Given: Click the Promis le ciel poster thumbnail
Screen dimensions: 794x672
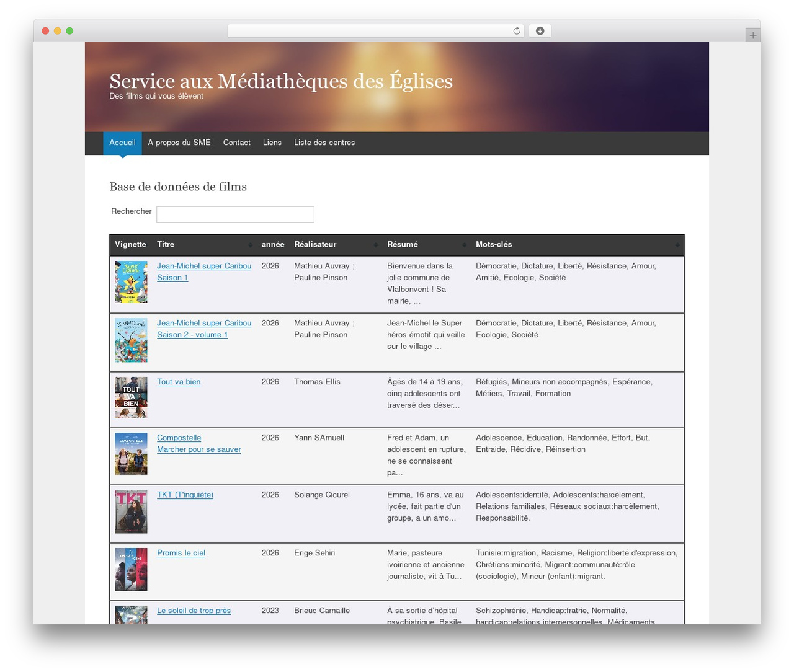Looking at the screenshot, I should pyautogui.click(x=131, y=570).
